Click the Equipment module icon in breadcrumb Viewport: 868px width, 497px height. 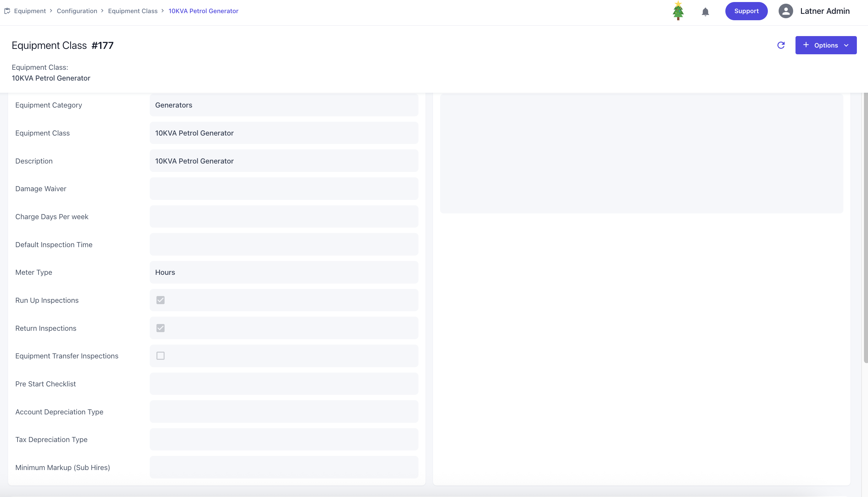[7, 11]
